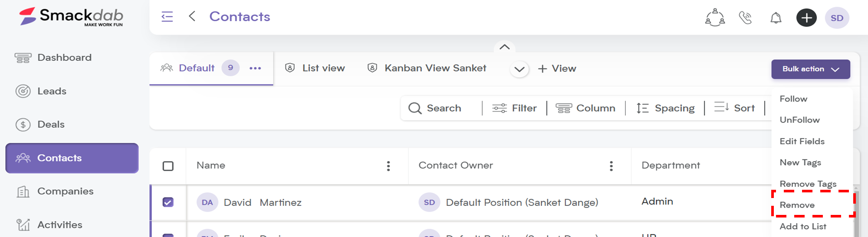868x237 pixels.
Task: Open the team members icon in header
Action: (x=715, y=18)
